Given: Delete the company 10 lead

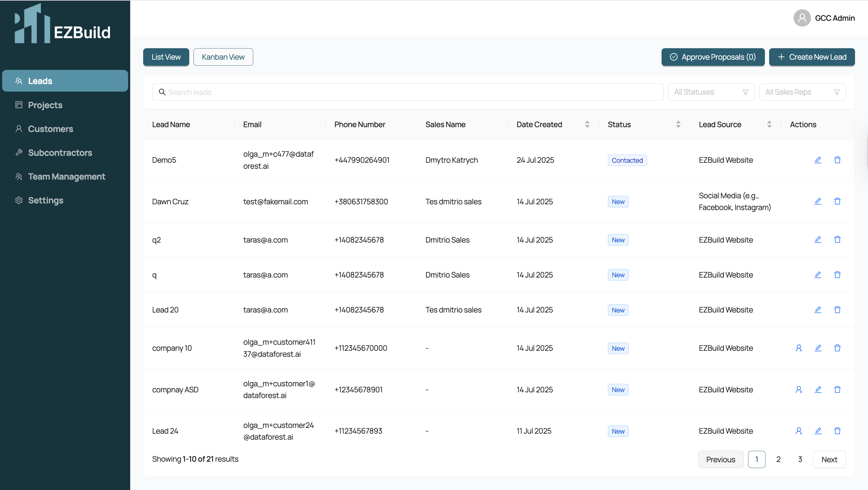Looking at the screenshot, I should 837,348.
